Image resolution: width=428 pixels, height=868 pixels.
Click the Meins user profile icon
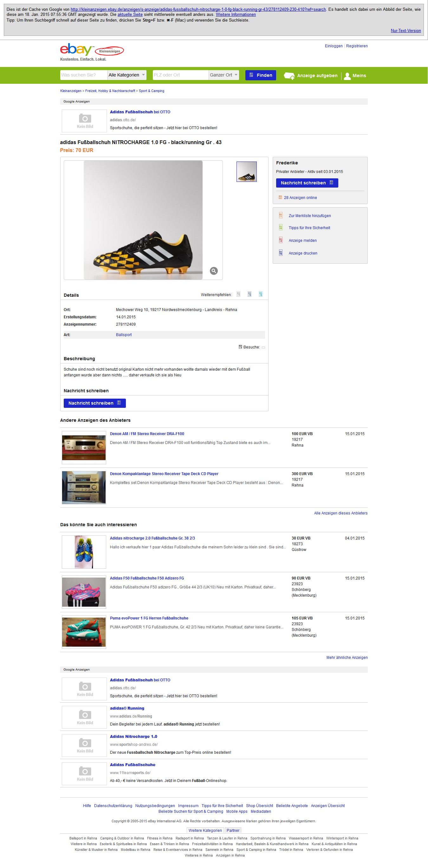(347, 76)
